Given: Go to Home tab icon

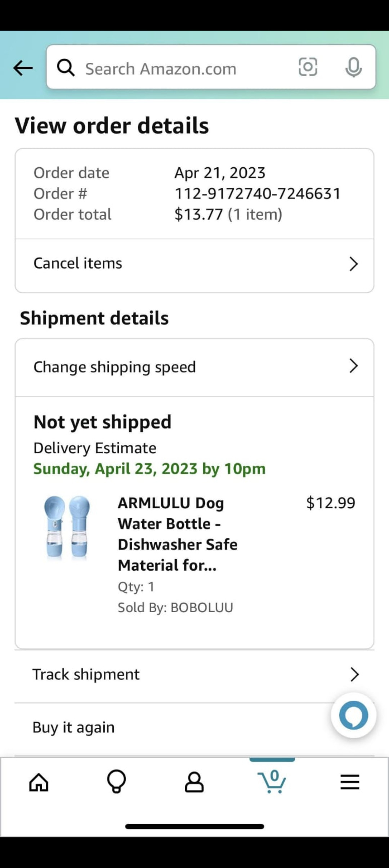Looking at the screenshot, I should (x=39, y=782).
